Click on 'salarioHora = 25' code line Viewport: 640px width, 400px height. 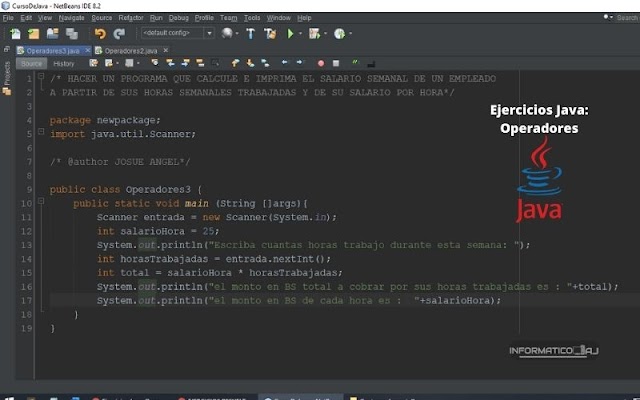(158, 231)
